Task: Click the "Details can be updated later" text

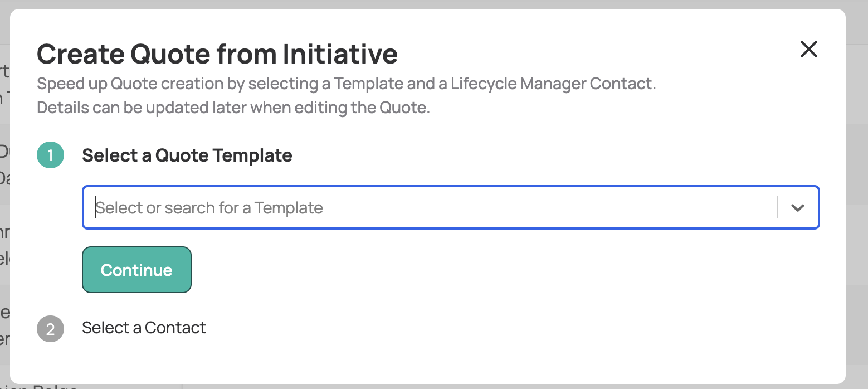Action: pyautogui.click(x=233, y=108)
